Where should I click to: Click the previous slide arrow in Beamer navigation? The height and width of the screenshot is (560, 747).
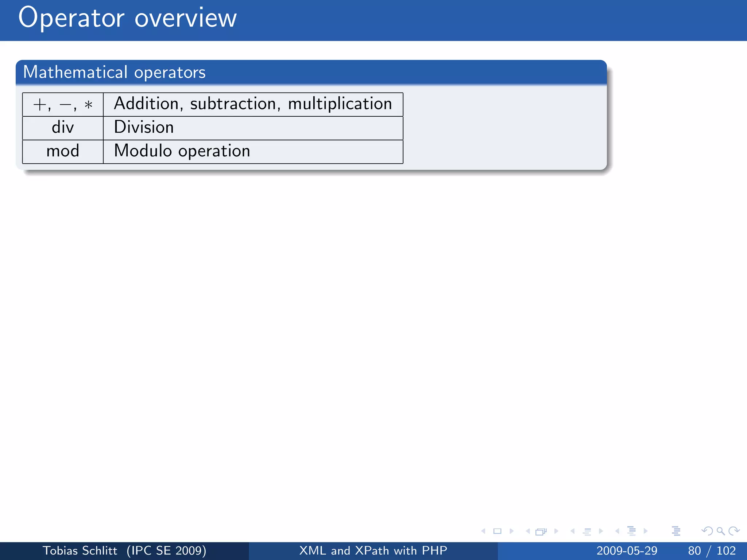pyautogui.click(x=483, y=531)
